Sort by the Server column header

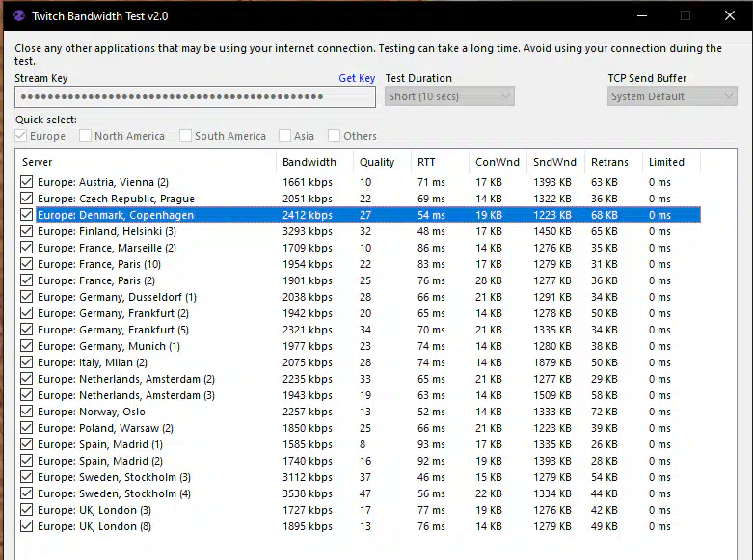pos(146,162)
